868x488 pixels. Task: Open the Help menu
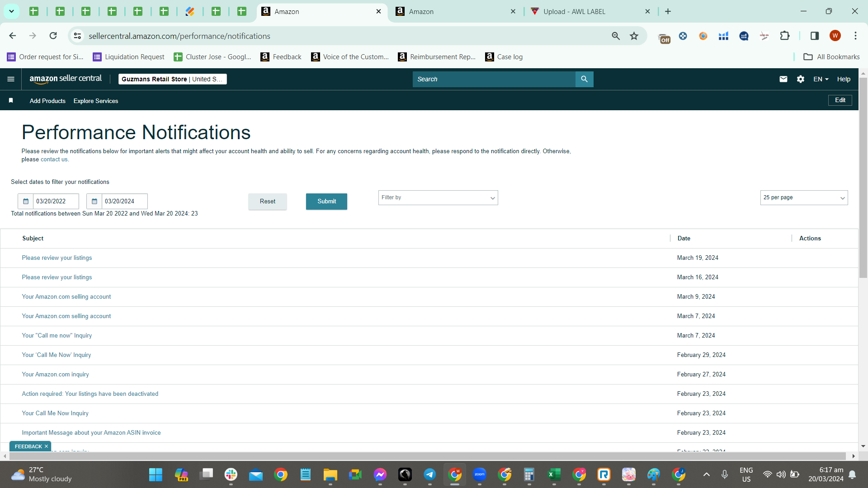(844, 79)
